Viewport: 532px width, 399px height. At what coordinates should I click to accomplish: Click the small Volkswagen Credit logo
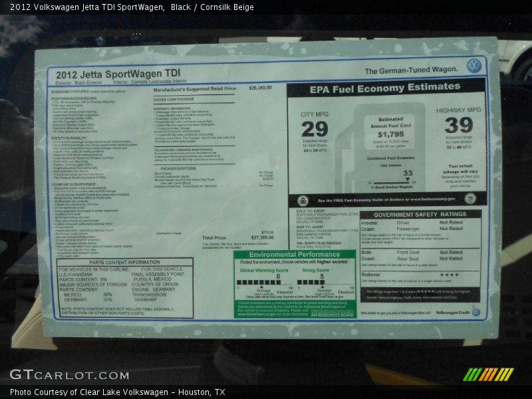(x=476, y=312)
